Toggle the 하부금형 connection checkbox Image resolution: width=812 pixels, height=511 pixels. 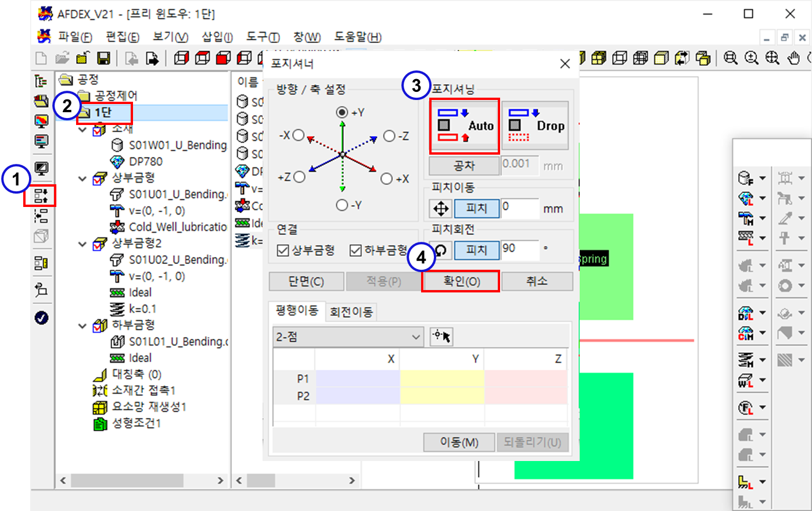coord(356,251)
